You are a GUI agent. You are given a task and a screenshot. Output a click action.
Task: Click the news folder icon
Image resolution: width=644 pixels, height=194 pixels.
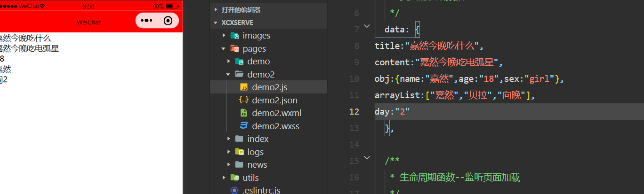pyautogui.click(x=239, y=165)
